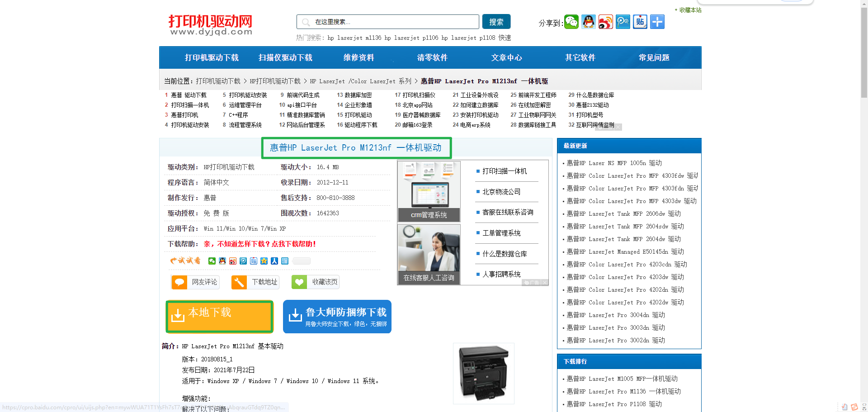Screen dimensions: 868x412
Task: Click ad link 客服在线联系咨询
Action: point(508,213)
